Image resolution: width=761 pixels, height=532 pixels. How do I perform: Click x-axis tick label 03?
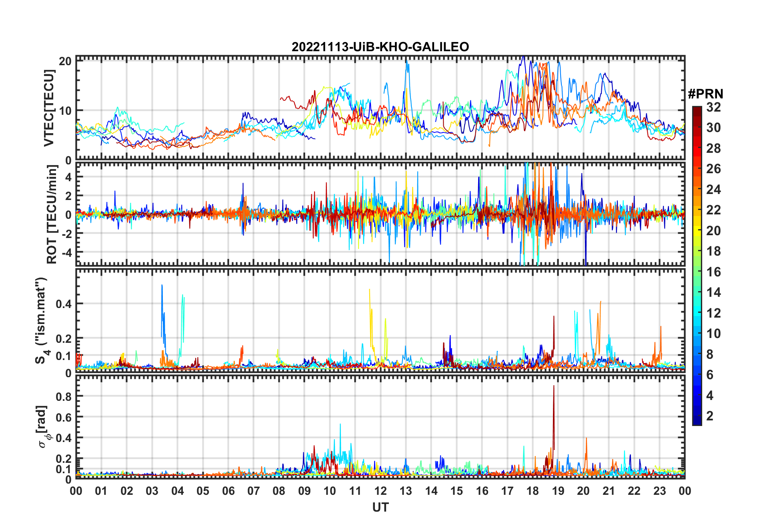[152, 491]
